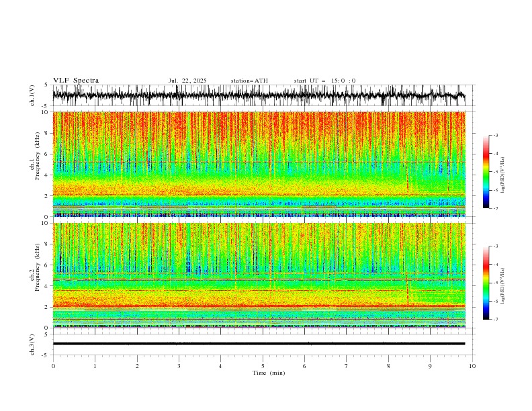Click the "-3" value on ch.2 colorbar
The width and height of the screenshot is (532, 411).
[496, 246]
